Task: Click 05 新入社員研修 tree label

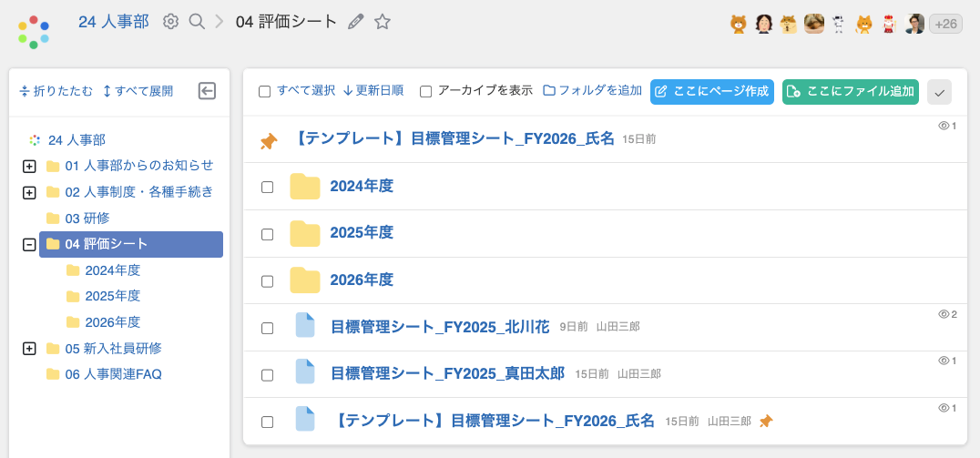Action: point(114,348)
